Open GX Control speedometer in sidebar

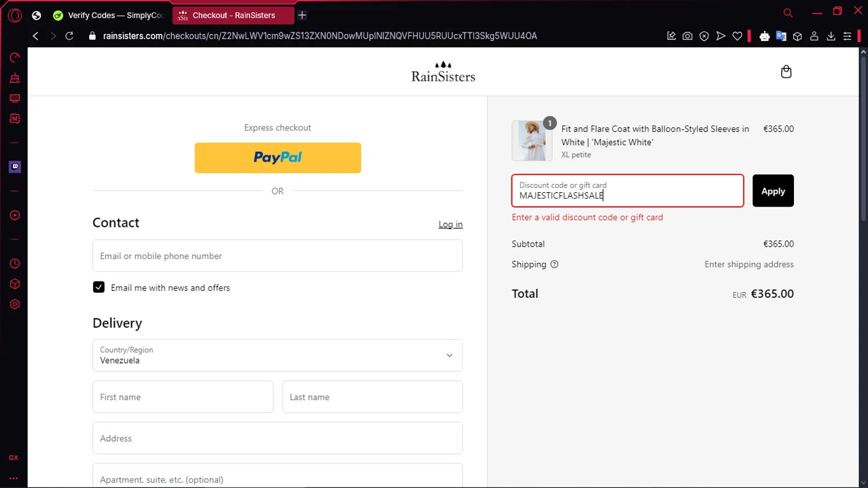pos(15,57)
